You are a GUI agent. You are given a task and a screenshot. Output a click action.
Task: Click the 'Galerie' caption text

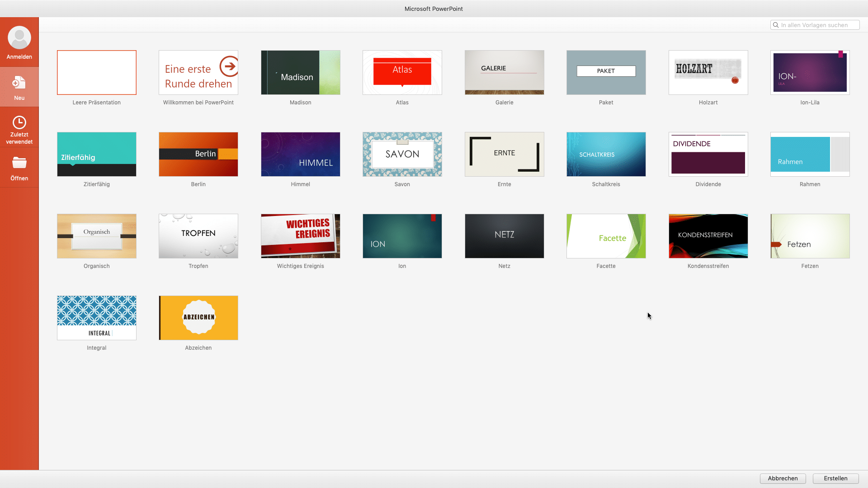[505, 103]
